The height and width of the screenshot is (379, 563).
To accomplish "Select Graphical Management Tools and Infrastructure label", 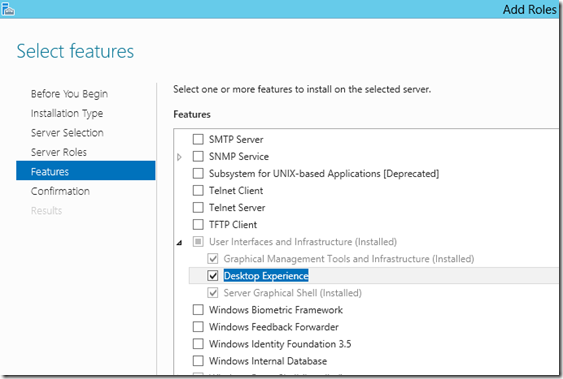I will click(349, 259).
